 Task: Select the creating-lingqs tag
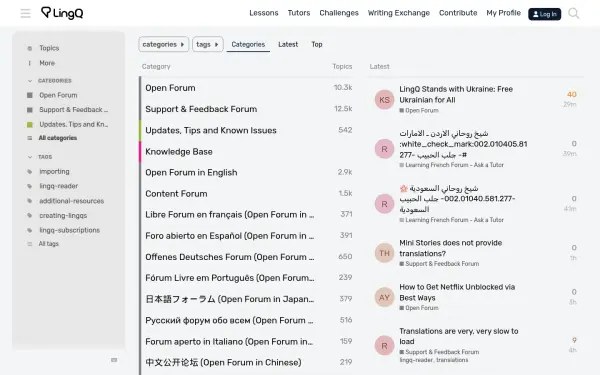63,216
